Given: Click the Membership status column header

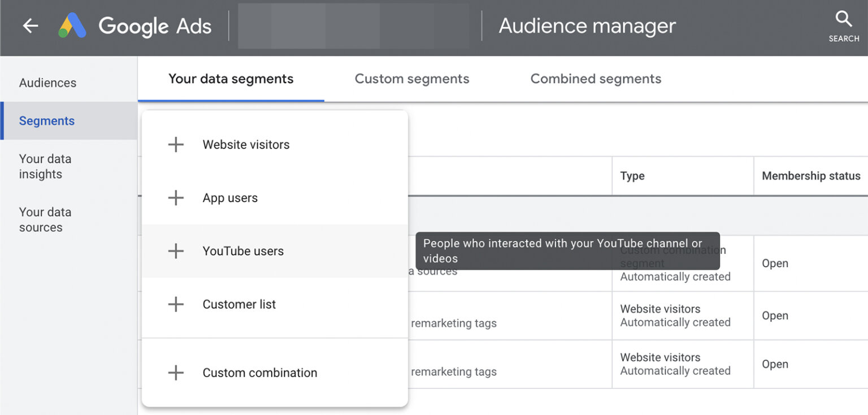Looking at the screenshot, I should (x=810, y=176).
